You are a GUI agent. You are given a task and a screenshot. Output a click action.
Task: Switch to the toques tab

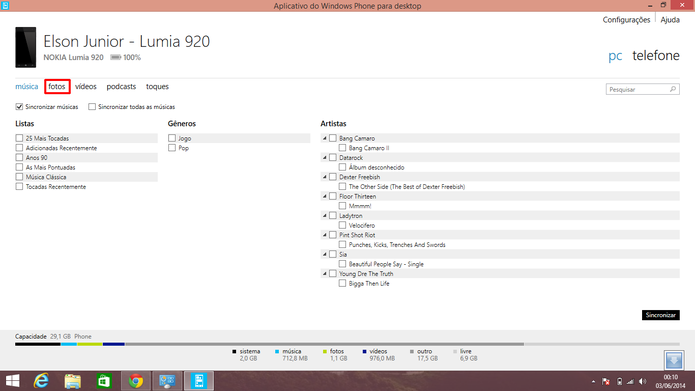[157, 86]
